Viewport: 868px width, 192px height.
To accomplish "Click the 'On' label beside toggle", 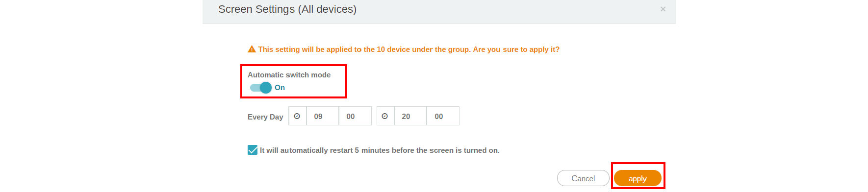I will point(280,88).
